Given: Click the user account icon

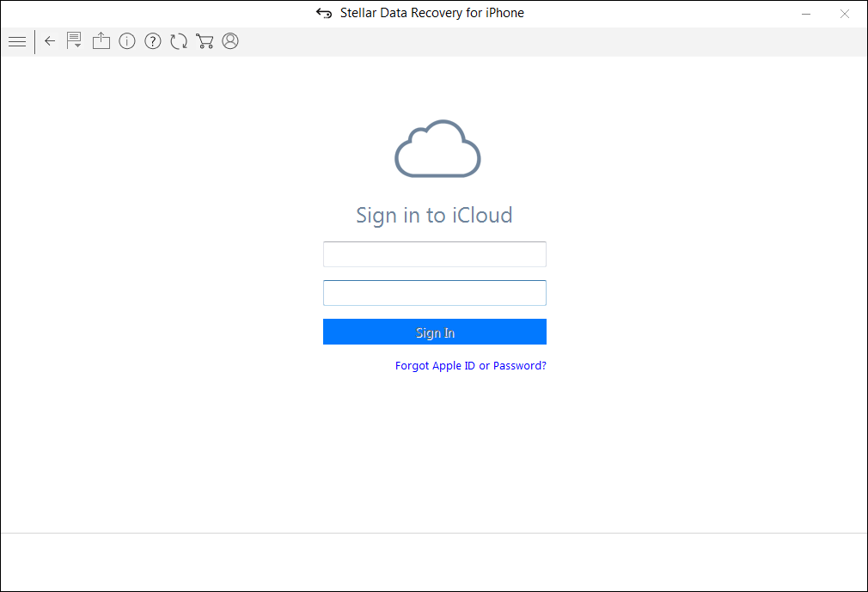Looking at the screenshot, I should click(x=230, y=41).
